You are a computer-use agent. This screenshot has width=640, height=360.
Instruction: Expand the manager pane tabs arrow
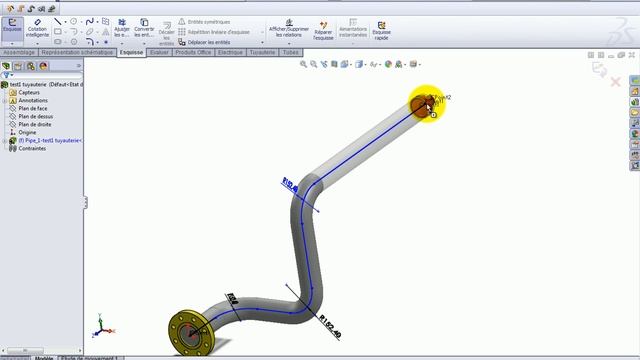tap(78, 66)
